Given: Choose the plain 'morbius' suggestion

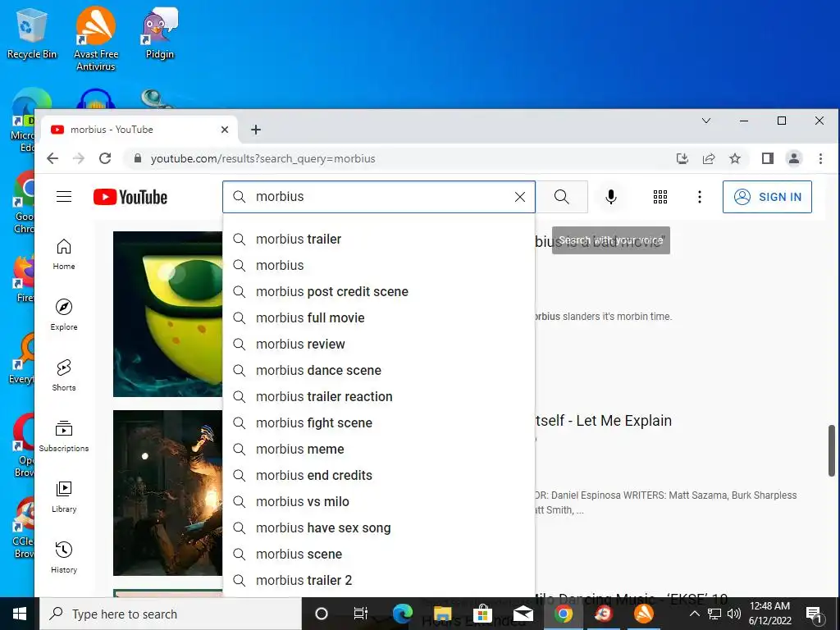Looking at the screenshot, I should point(379,265).
